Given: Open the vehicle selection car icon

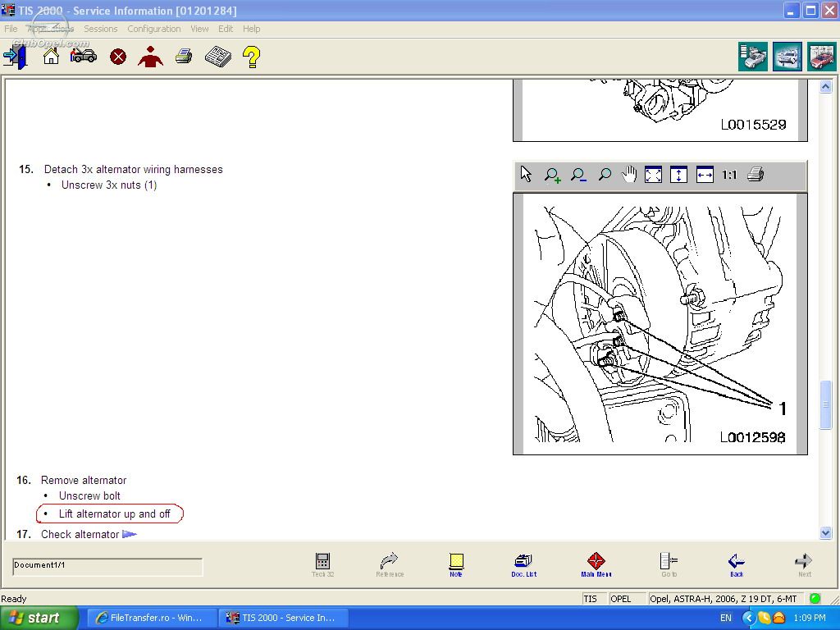Looking at the screenshot, I should (x=83, y=55).
